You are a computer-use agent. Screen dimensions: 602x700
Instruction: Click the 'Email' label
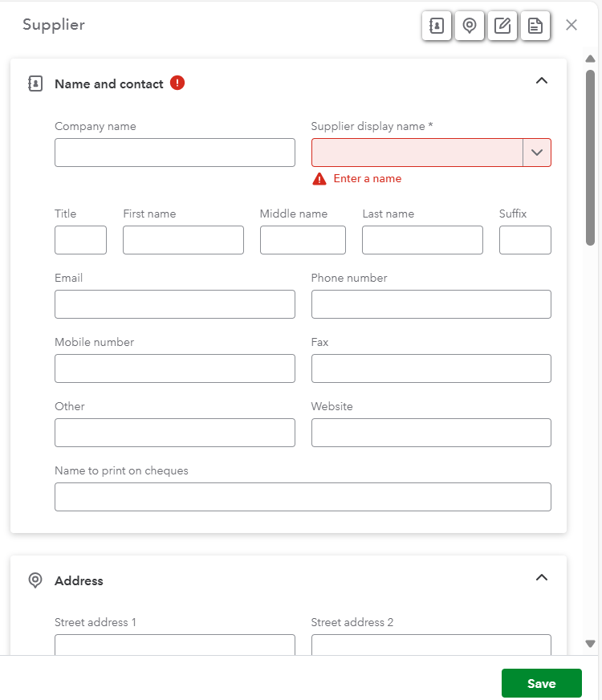(x=69, y=278)
